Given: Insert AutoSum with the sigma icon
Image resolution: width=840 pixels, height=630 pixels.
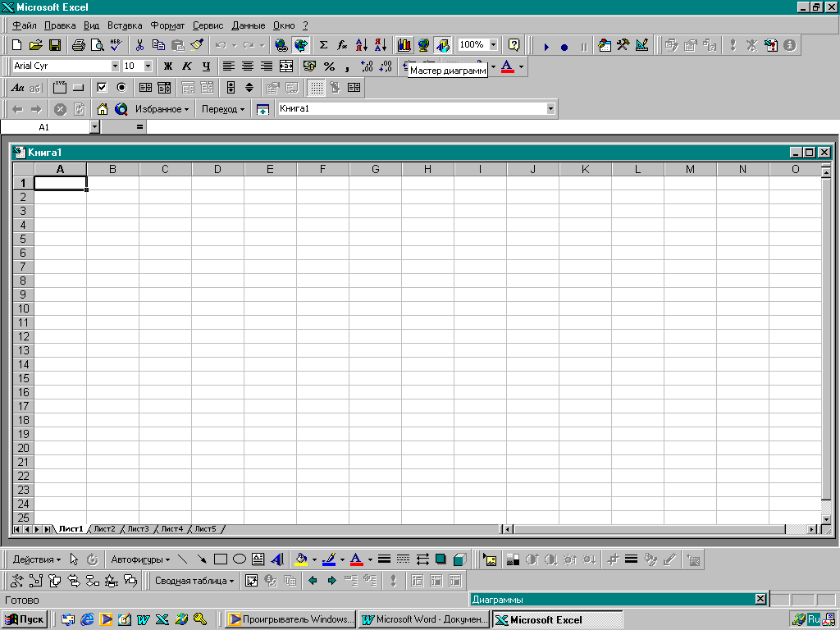Looking at the screenshot, I should pos(323,45).
